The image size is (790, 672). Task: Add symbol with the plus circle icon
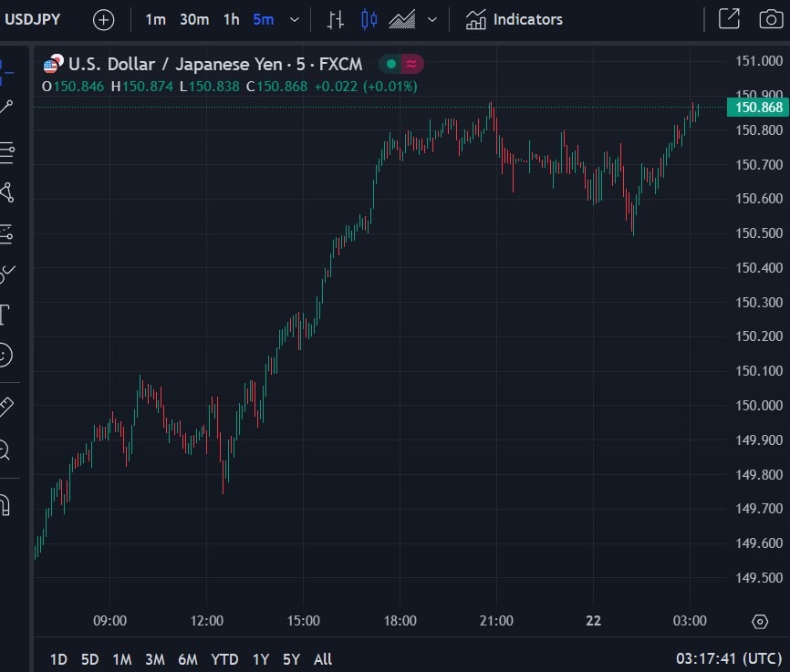click(103, 20)
